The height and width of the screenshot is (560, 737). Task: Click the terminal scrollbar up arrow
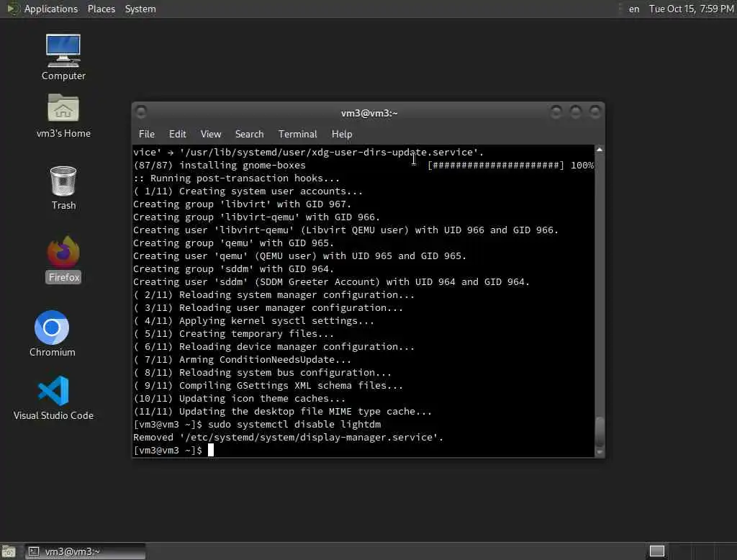(600, 150)
